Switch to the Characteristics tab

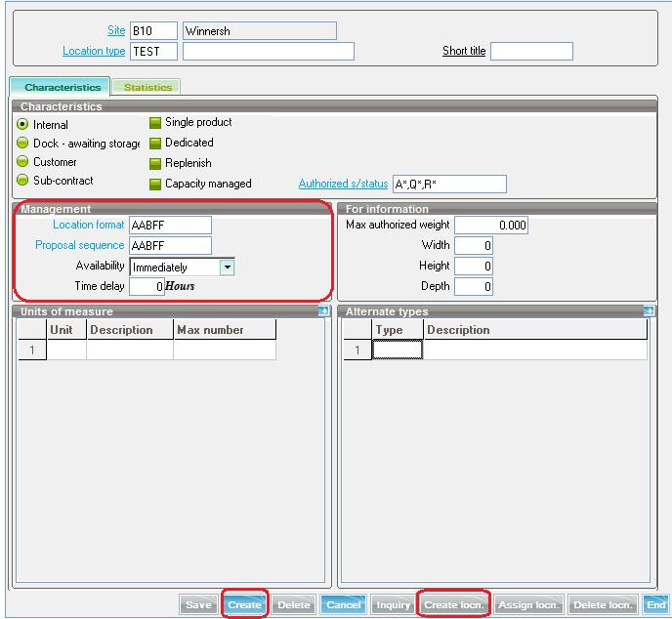(x=60, y=87)
